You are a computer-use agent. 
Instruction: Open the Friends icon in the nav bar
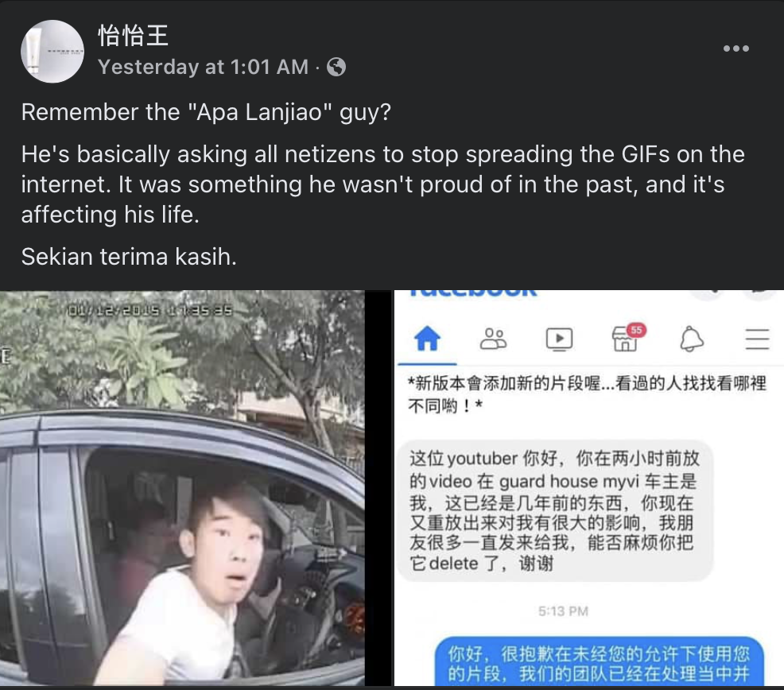[493, 339]
